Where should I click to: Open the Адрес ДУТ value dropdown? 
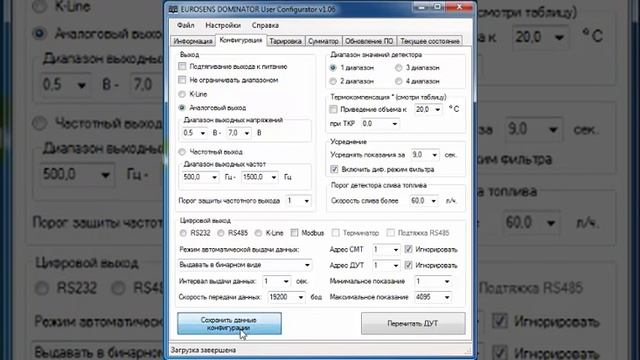pyautogui.click(x=386, y=265)
